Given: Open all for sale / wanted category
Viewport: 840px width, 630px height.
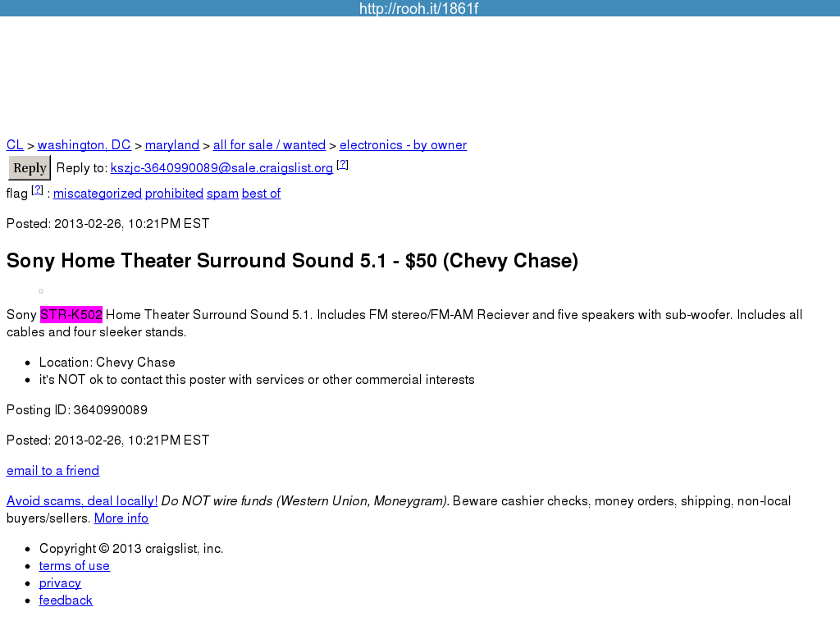Looking at the screenshot, I should (269, 145).
